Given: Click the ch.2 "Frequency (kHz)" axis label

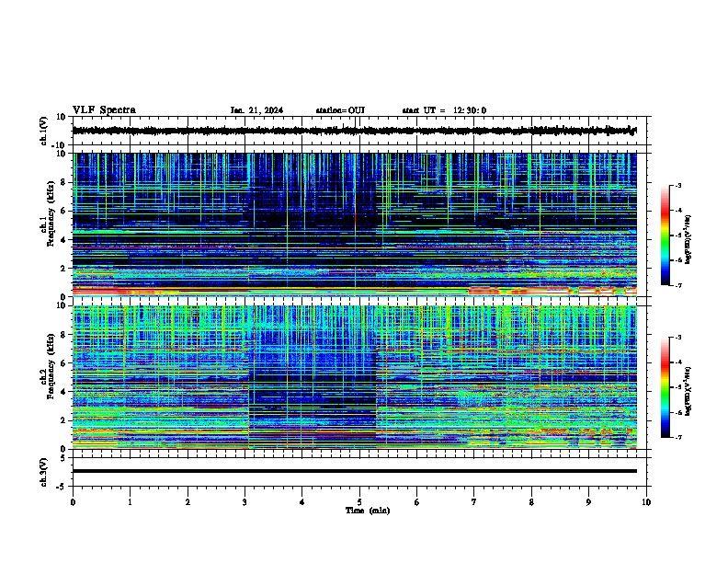Looking at the screenshot, I should (x=51, y=366).
